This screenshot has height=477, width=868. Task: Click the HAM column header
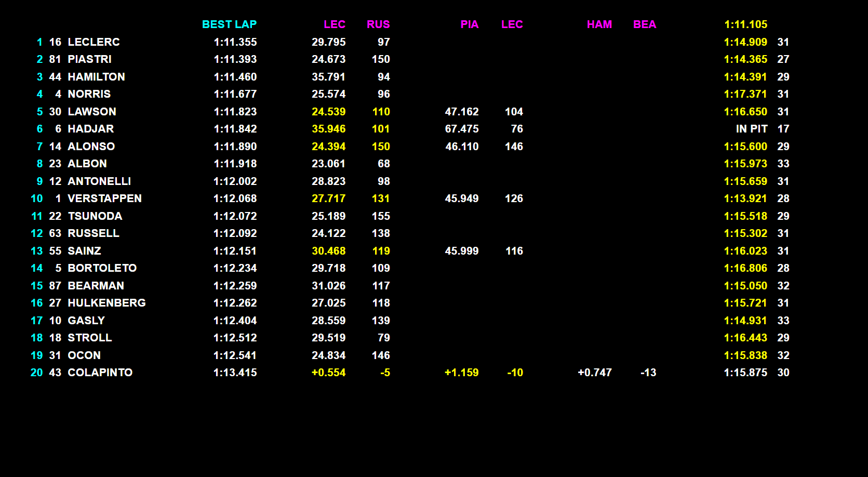599,24
